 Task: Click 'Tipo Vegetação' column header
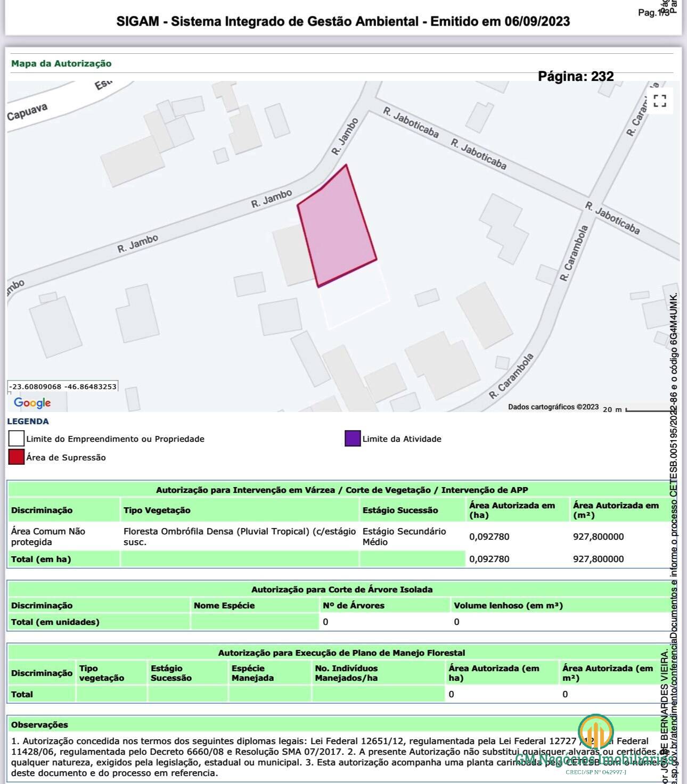pos(157,510)
